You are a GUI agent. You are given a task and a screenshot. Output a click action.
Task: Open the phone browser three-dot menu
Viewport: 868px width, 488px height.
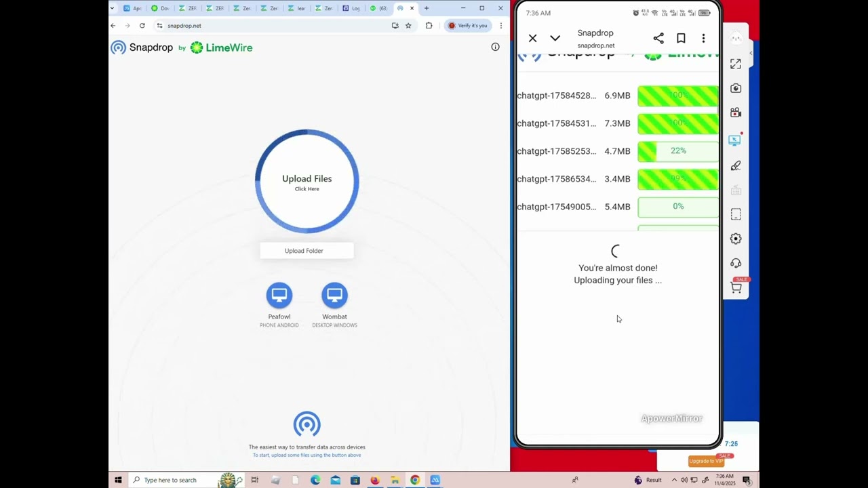[x=703, y=39]
